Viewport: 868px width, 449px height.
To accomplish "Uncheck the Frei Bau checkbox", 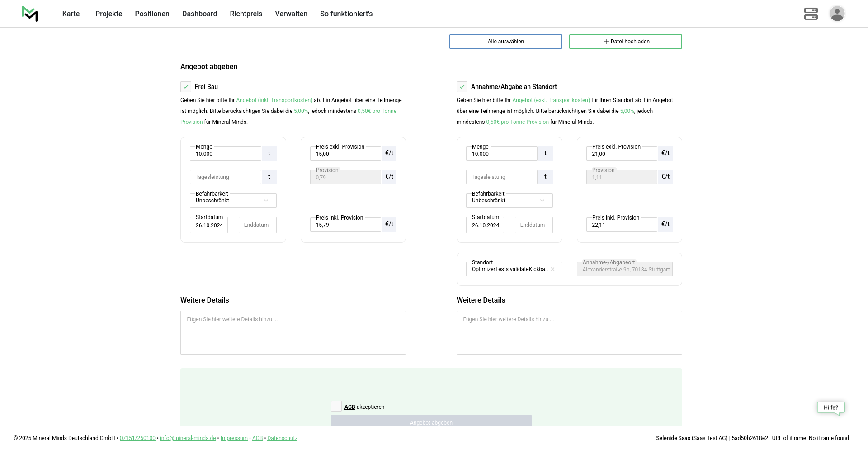I will pos(186,87).
